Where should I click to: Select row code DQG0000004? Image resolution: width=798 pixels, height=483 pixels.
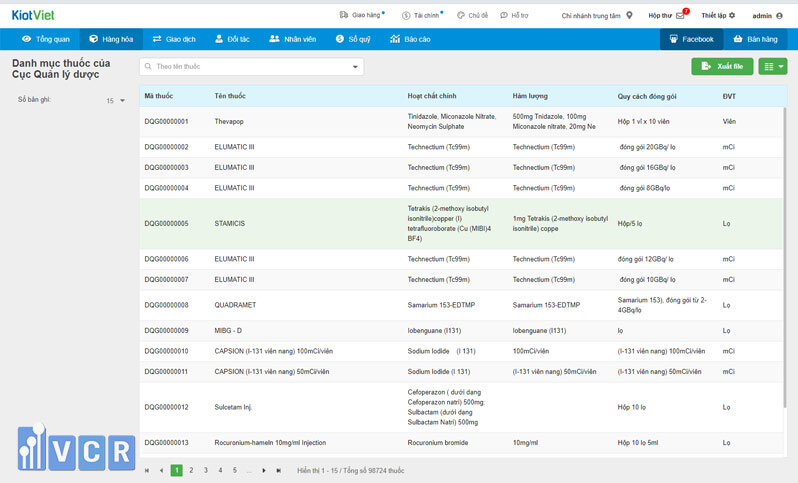click(x=166, y=188)
